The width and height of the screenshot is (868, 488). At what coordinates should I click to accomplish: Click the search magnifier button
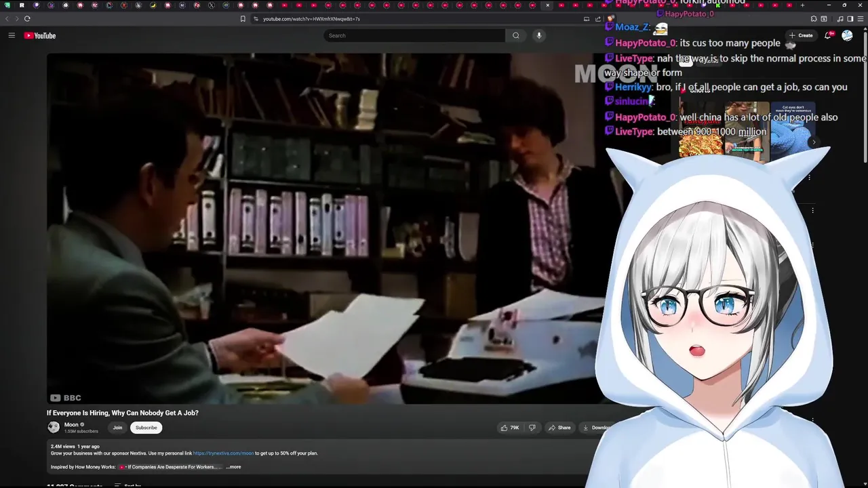point(516,35)
